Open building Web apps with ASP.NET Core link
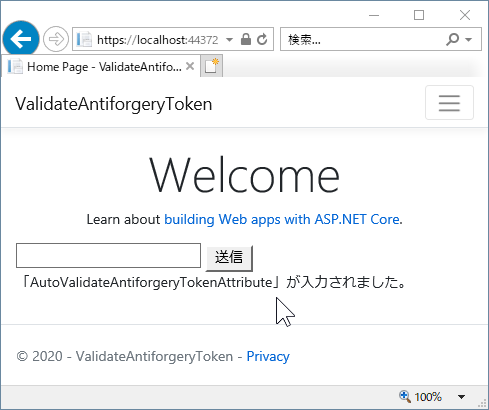 coord(282,219)
